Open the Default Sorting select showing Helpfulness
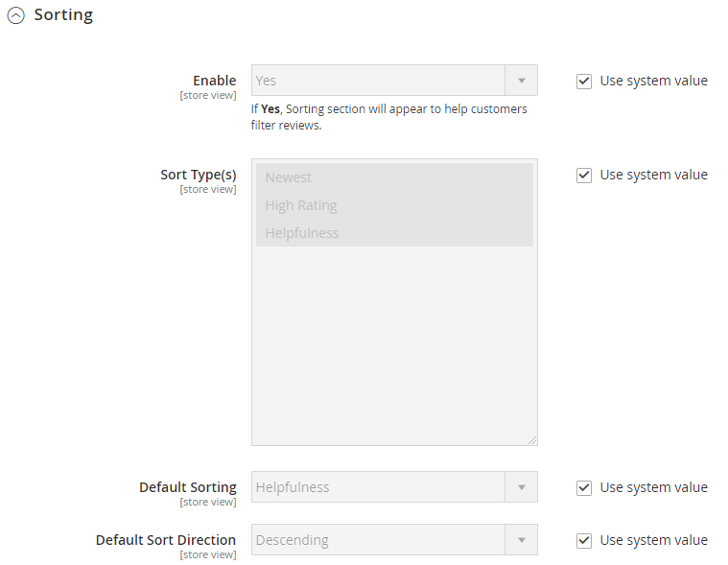Image resolution: width=728 pixels, height=565 pixels. (378, 487)
